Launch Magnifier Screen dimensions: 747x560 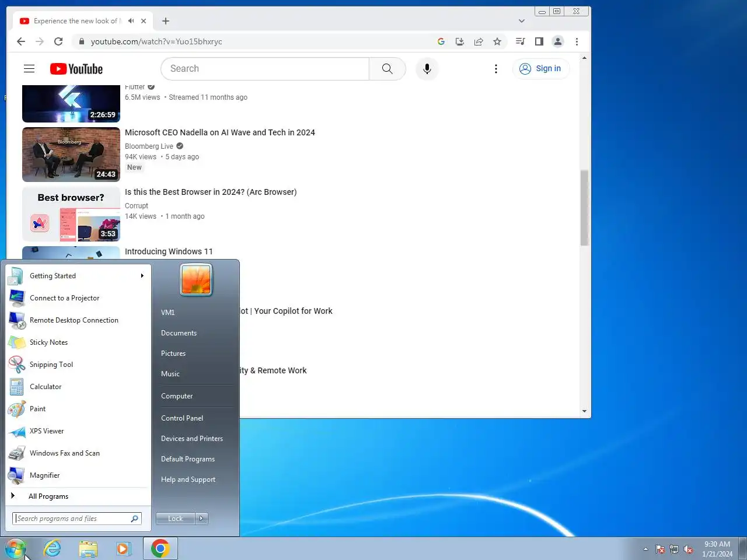click(78, 475)
